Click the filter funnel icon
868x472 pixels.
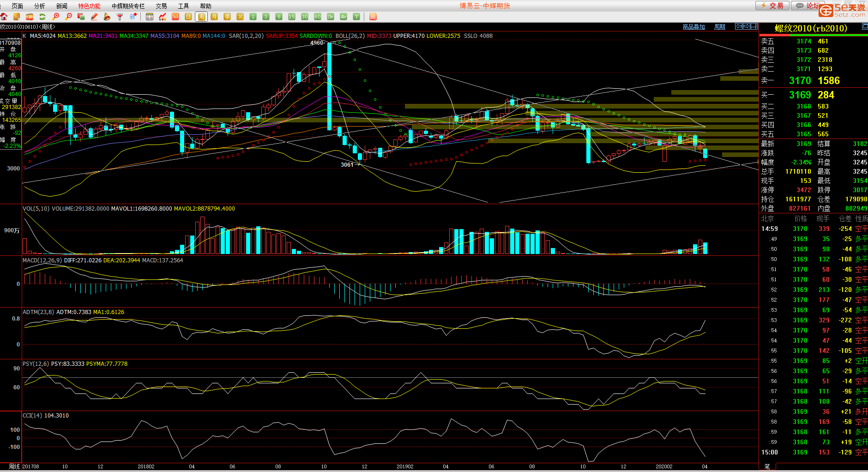120,17
